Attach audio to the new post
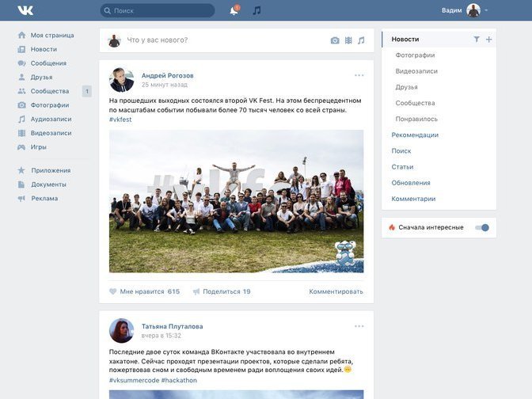 click(x=361, y=40)
